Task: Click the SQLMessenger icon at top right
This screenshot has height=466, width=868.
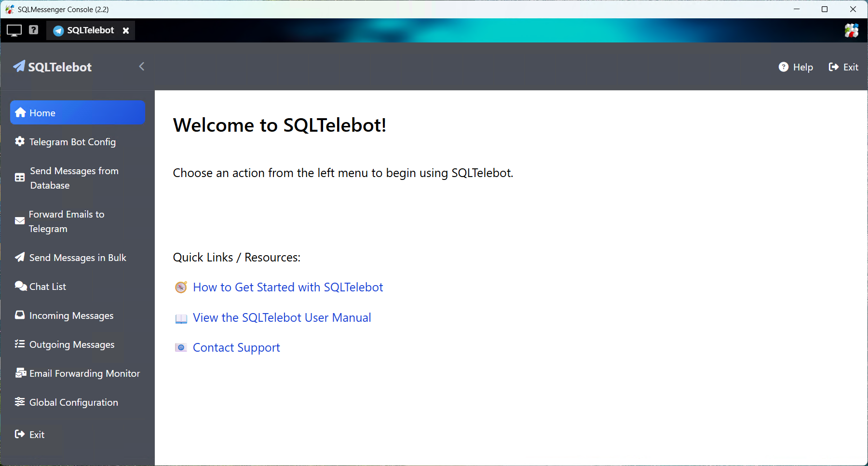Action: [x=851, y=30]
